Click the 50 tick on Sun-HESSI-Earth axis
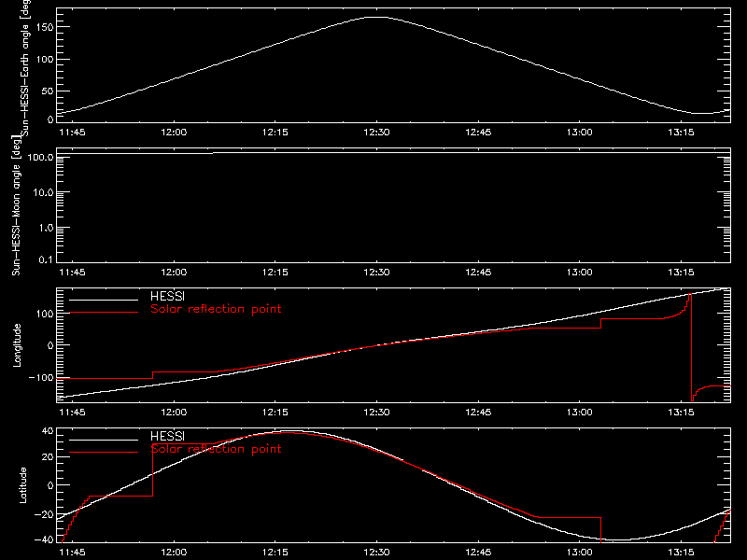The width and height of the screenshot is (747, 560). click(48, 91)
